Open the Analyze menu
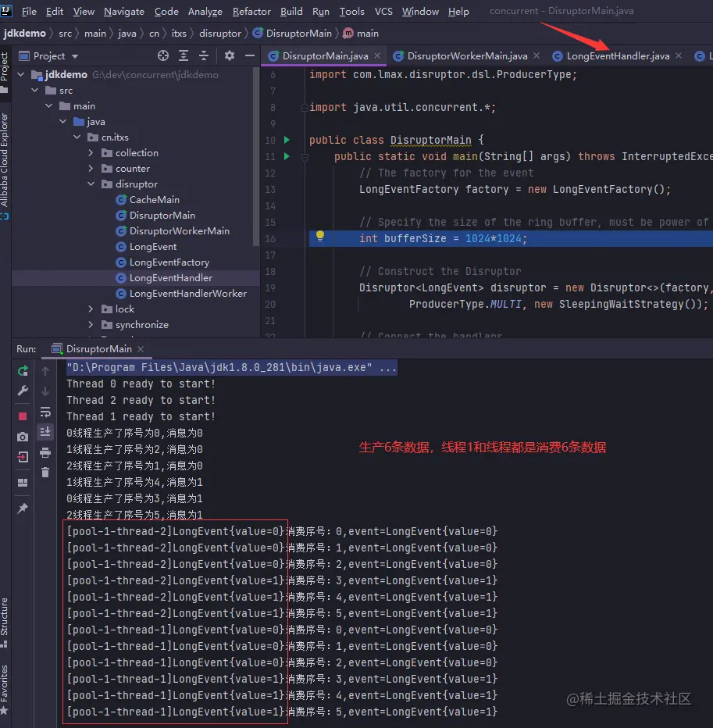This screenshot has height=728, width=713. 205,11
